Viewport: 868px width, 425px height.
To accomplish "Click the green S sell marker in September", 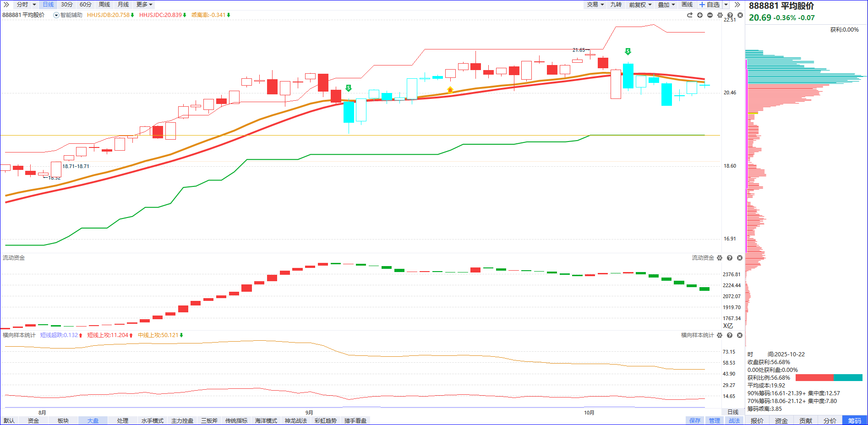I will tap(349, 88).
